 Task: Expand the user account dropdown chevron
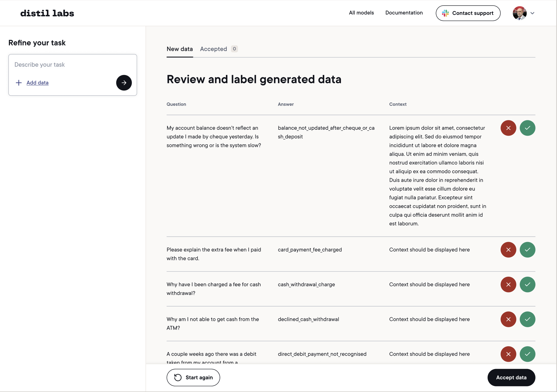click(532, 13)
